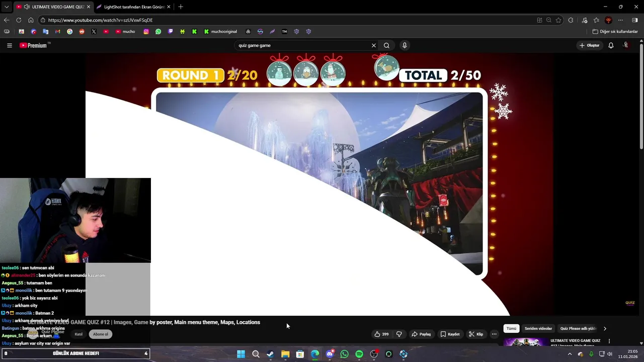Open File Explorer from the taskbar

(x=285, y=354)
